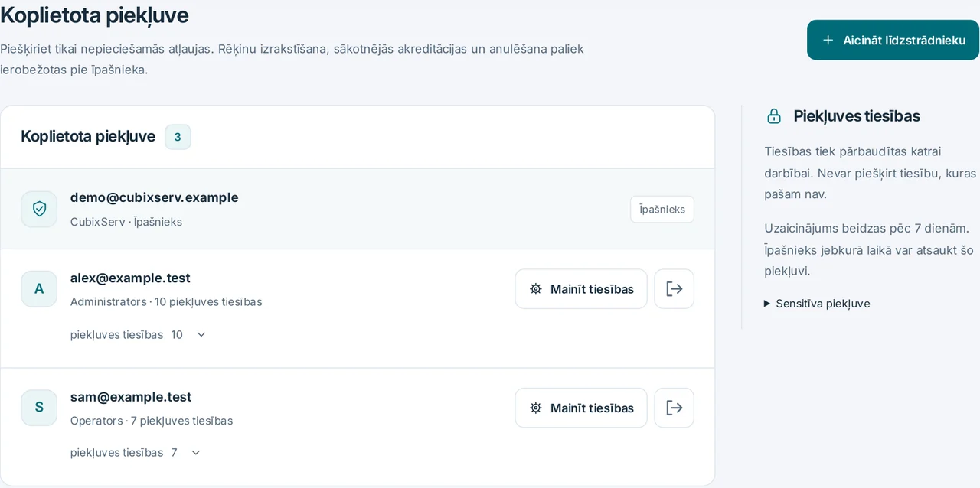Click description 'Piešķiriet tikai nepieciešamās atļaujas'
The width and height of the screenshot is (980, 488).
pos(292,60)
